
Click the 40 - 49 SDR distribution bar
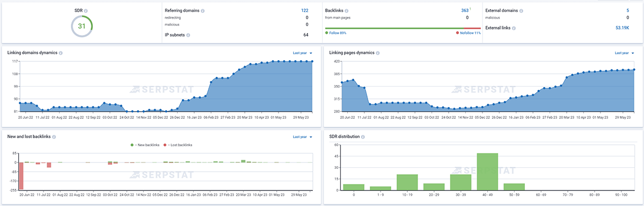487,172
